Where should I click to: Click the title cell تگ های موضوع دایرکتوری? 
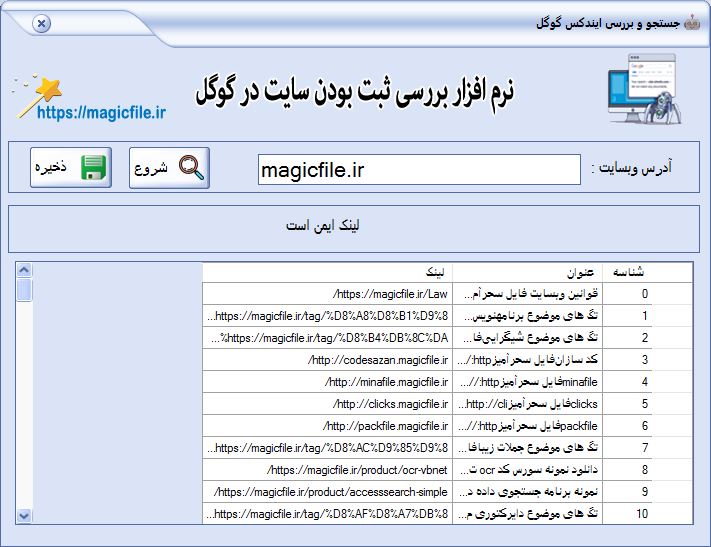(527, 514)
